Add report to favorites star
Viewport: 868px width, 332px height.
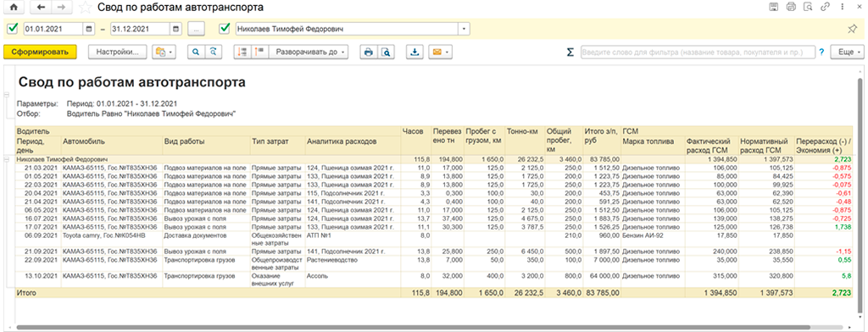pyautogui.click(x=86, y=8)
